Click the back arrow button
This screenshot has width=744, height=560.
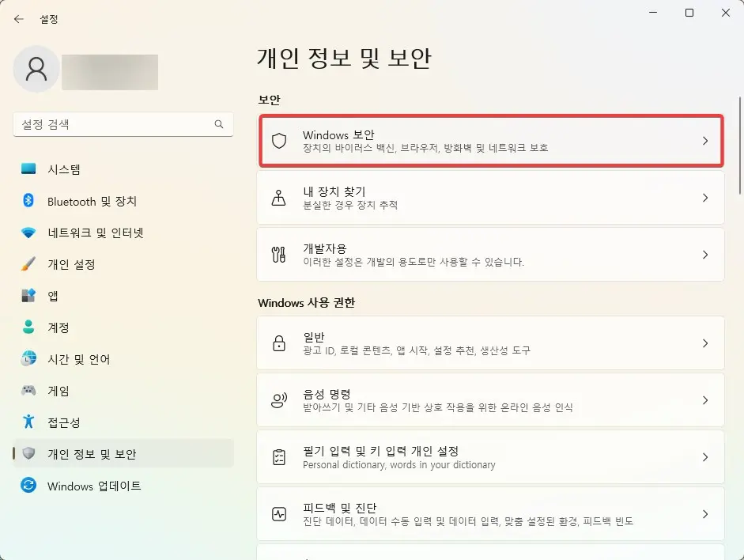[x=19, y=19]
